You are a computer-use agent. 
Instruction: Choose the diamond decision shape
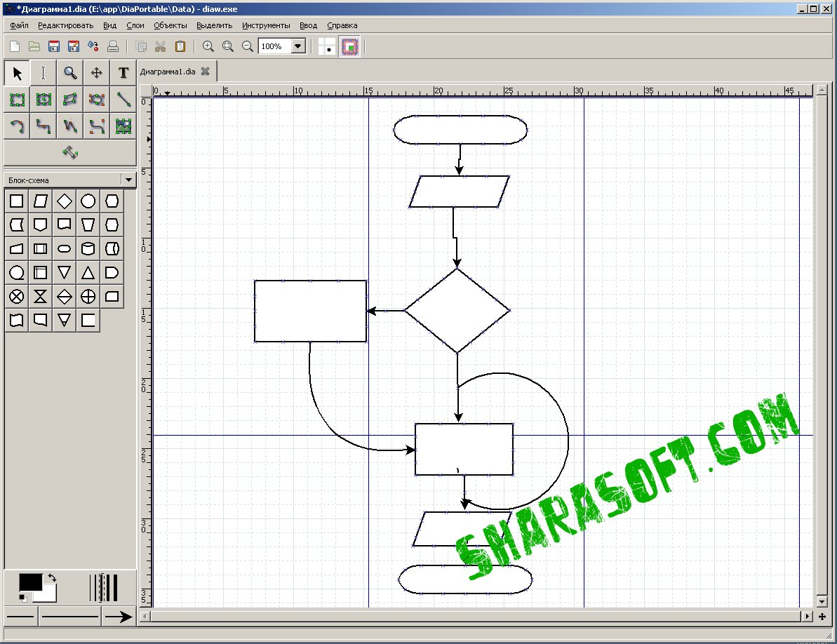[x=64, y=201]
